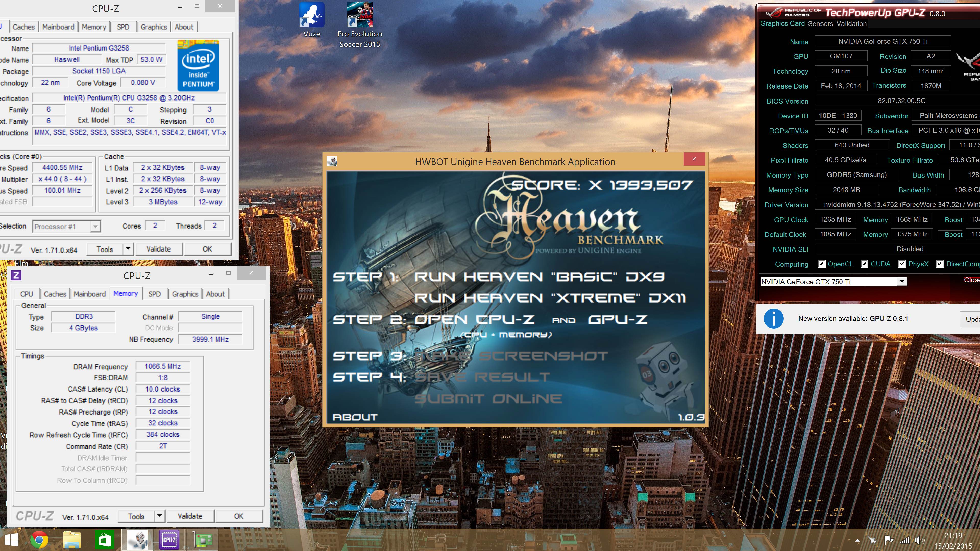
Task: Switch to Mainboard tab in upper CPU-Z window
Action: coord(58,27)
